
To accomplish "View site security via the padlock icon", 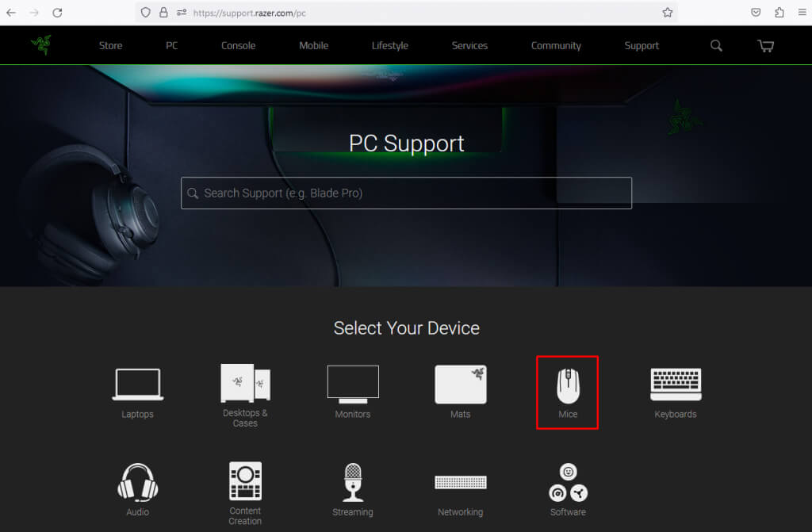I will (163, 13).
